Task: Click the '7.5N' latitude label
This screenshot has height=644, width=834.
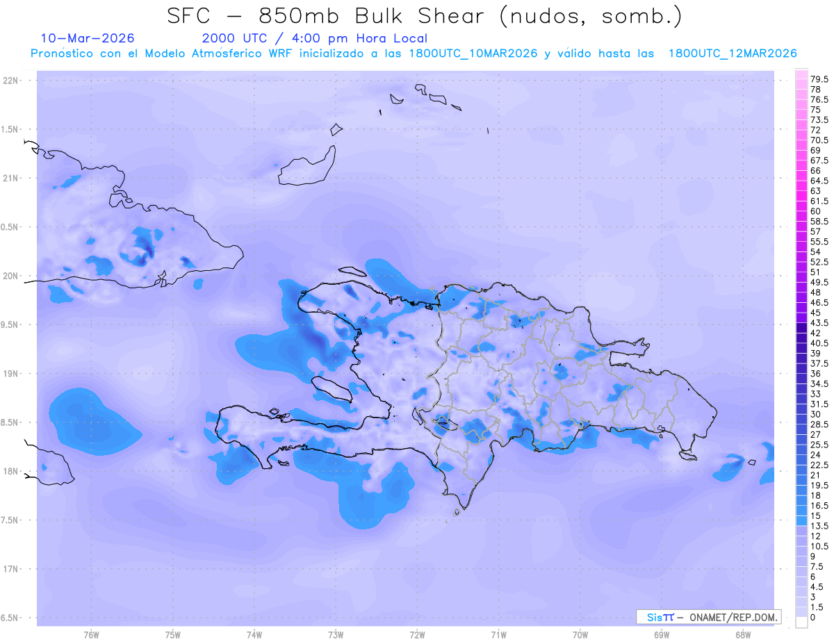Action: 9,520
